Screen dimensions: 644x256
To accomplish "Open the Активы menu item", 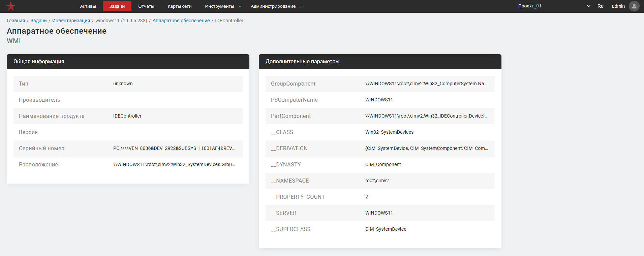I will click(x=88, y=6).
